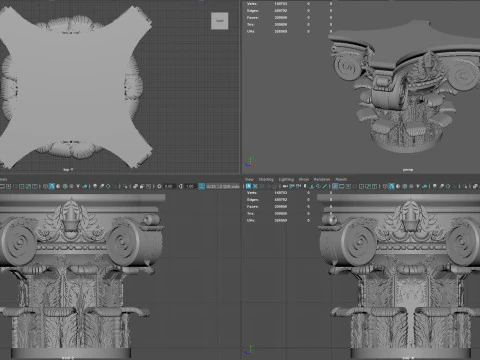This screenshot has width=480, height=360.
Task: Click the gamma value field 1.00
Action: (190, 186)
